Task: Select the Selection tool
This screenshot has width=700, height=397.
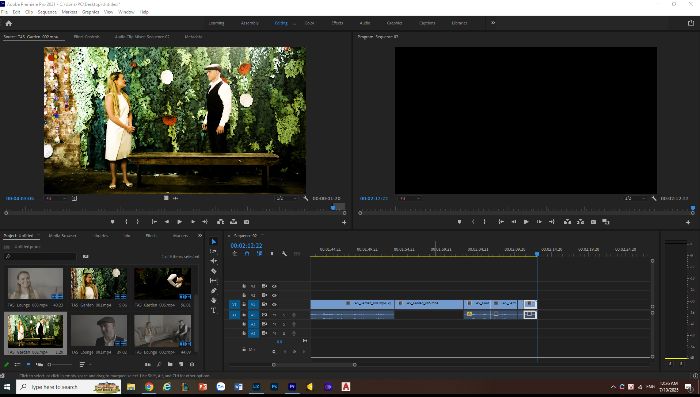Action: (213, 242)
